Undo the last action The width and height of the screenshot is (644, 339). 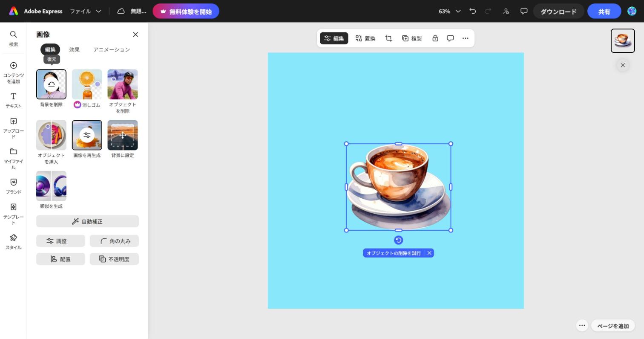tap(472, 12)
